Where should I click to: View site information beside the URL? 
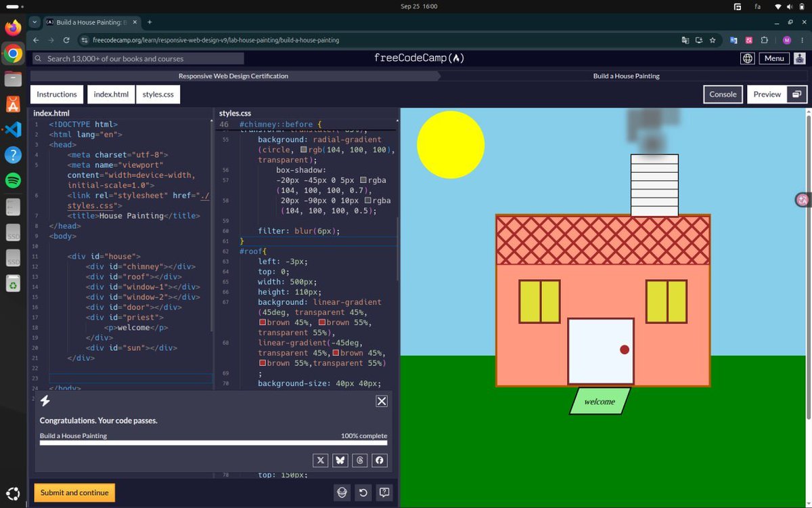(85, 40)
